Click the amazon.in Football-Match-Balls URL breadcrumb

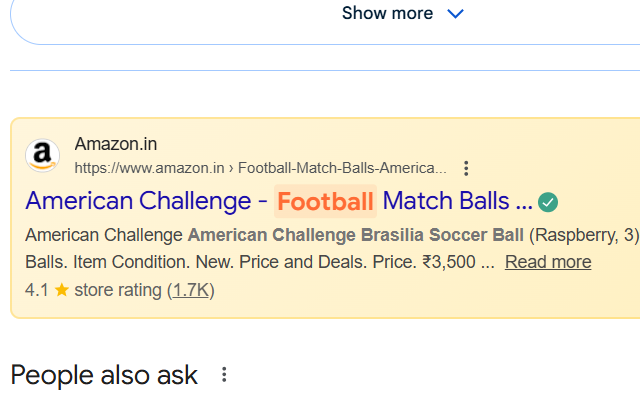(260, 168)
